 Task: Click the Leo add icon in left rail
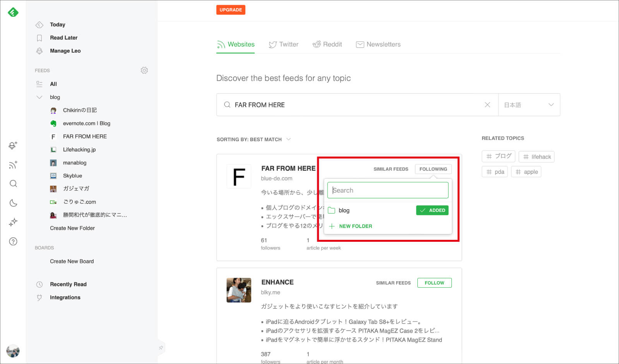tap(13, 145)
